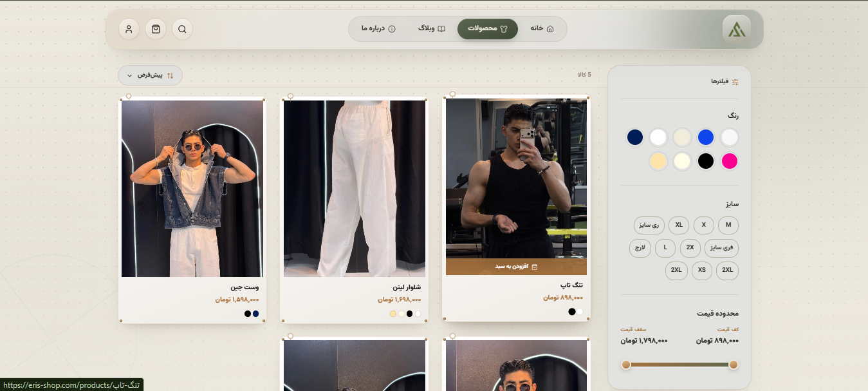Screen dimensions: 868x391
Task: Open وست جین product title
Action: pos(245,287)
